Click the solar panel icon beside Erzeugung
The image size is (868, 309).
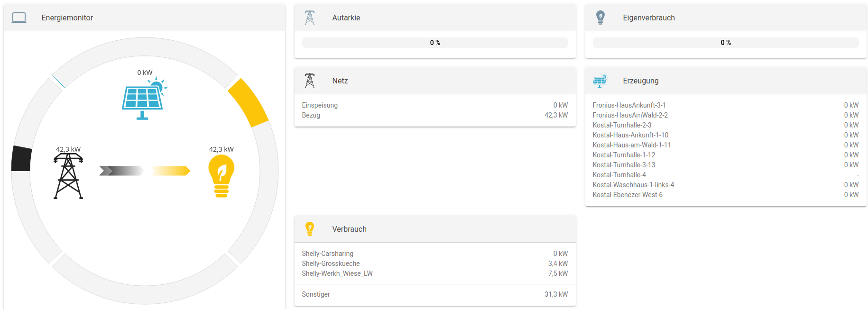click(x=600, y=81)
